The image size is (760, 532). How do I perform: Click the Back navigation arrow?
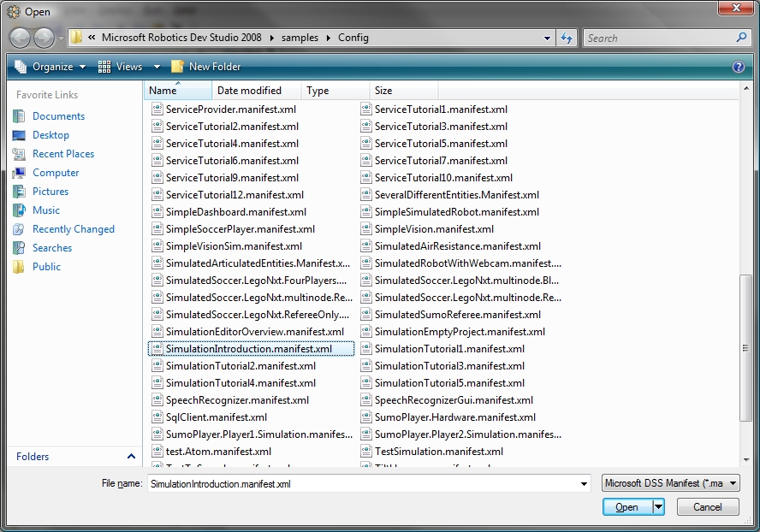[x=21, y=38]
